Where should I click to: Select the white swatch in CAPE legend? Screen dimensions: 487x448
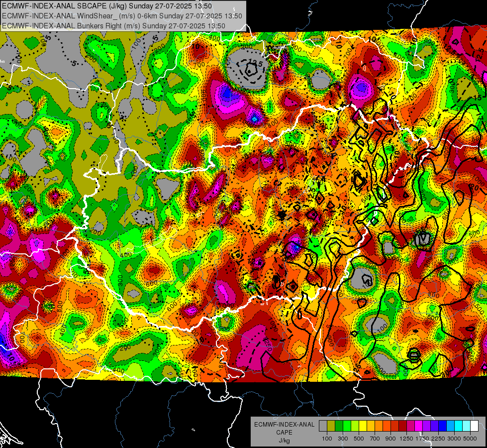[474, 426]
